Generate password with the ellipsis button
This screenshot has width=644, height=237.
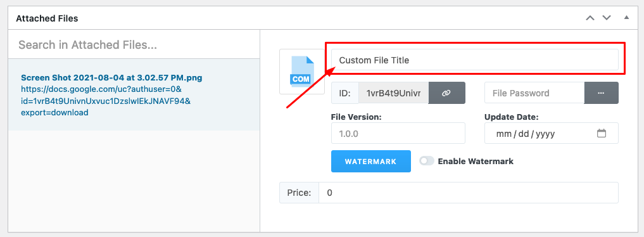tap(602, 93)
